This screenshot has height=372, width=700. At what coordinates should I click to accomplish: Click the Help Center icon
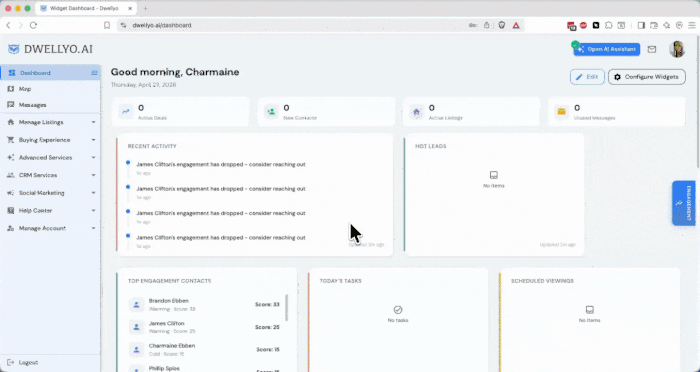pos(11,210)
